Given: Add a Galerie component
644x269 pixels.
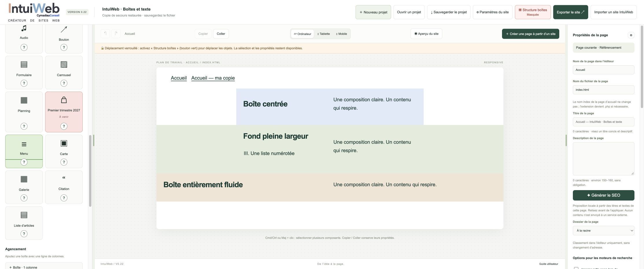Looking at the screenshot, I should [24, 187].
